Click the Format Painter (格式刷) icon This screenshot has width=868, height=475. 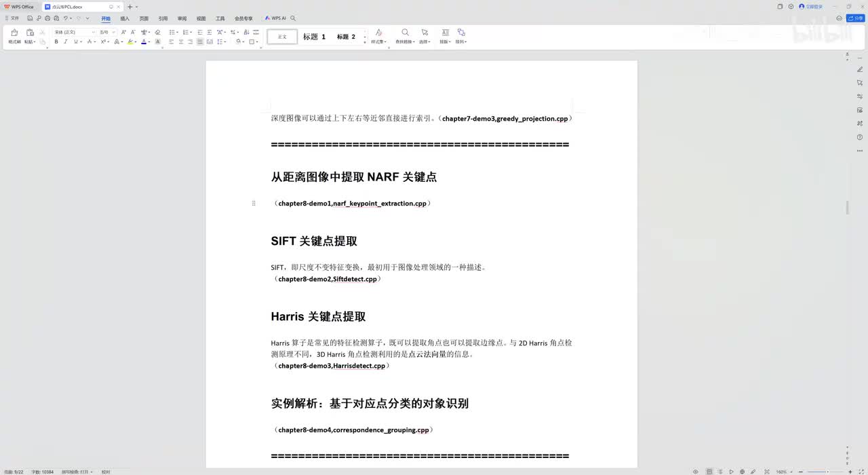click(x=14, y=33)
